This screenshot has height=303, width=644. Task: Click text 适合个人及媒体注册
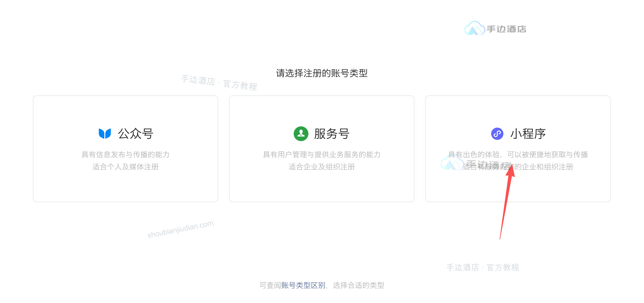tap(126, 167)
